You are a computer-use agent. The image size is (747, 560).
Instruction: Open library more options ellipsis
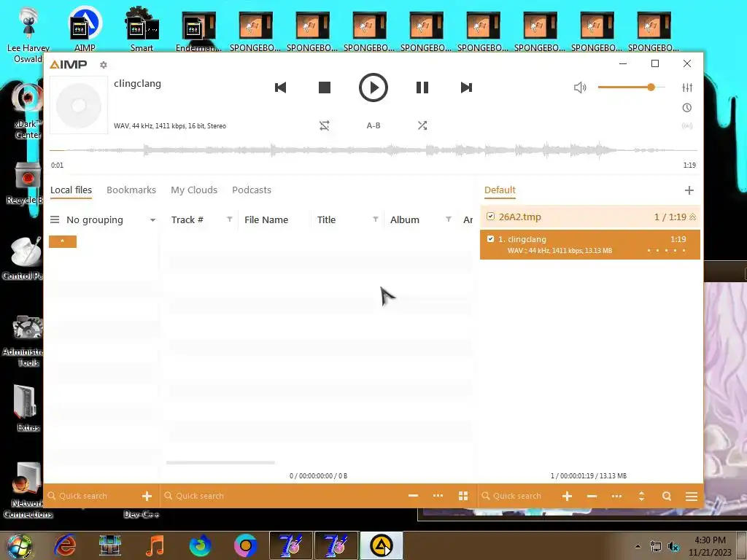point(438,496)
